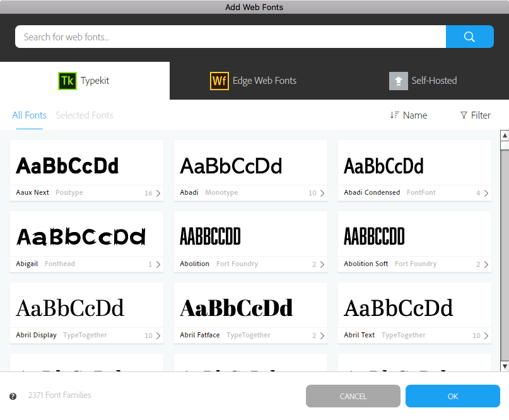Select the Edge Web Fonts Wf icon
Image resolution: width=509 pixels, height=420 pixels.
tap(219, 81)
